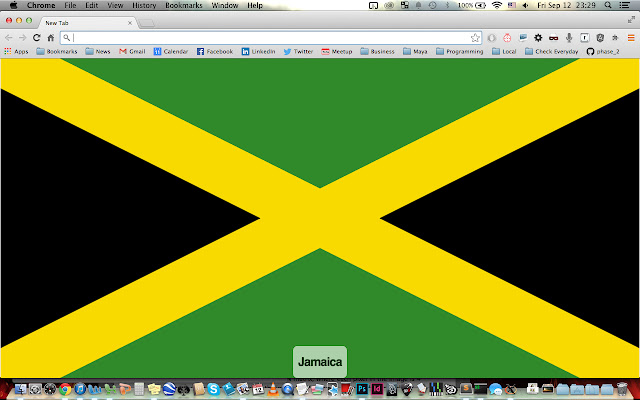This screenshot has height=400, width=640.
Task: Expand the Local bookmarks folder
Action: coord(504,51)
